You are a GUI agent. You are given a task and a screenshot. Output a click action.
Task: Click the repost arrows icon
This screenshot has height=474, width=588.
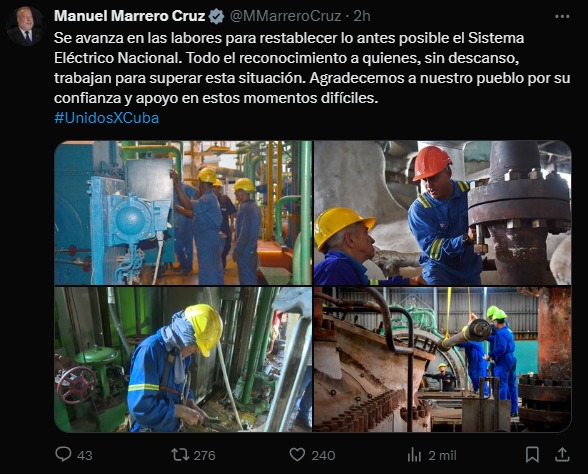(180, 455)
